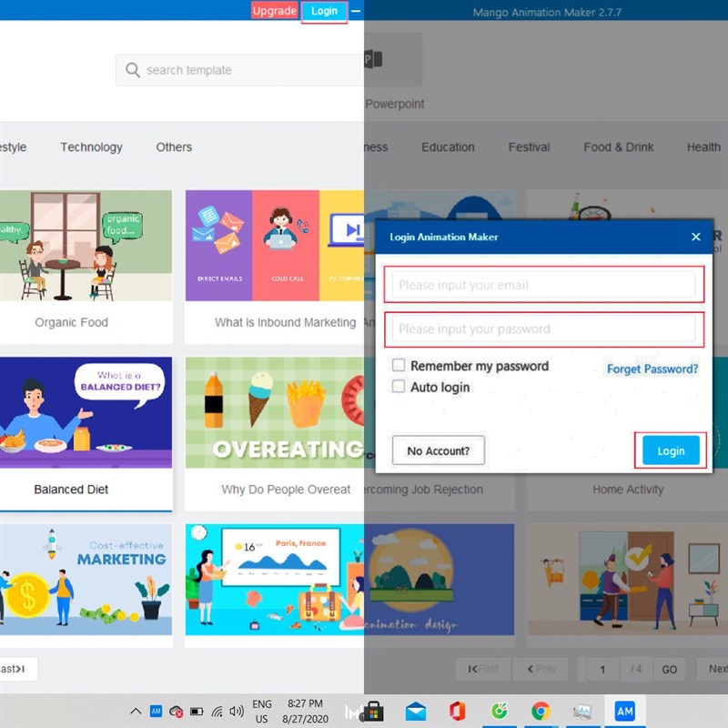Open the animation design template thumbnail
728x728 pixels.
(440, 580)
